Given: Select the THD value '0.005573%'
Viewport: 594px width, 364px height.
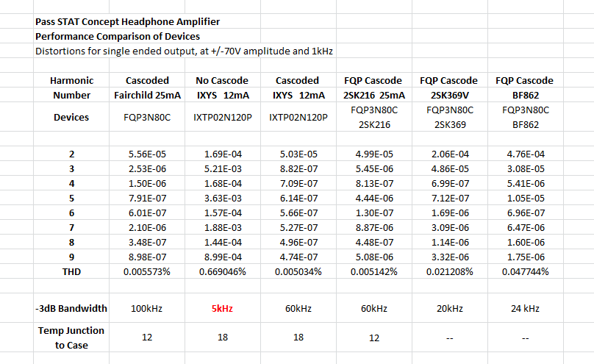Looking at the screenshot, I should coord(146,272).
